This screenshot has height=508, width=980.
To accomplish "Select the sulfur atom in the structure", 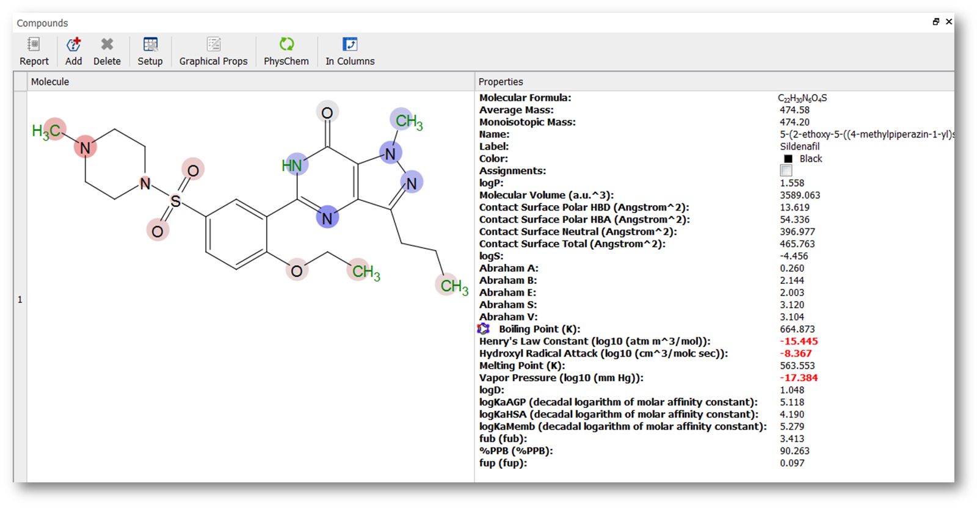I will (175, 201).
